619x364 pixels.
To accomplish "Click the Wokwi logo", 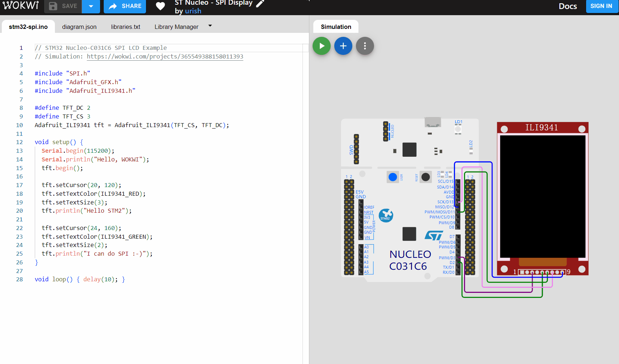I will pyautogui.click(x=21, y=5).
